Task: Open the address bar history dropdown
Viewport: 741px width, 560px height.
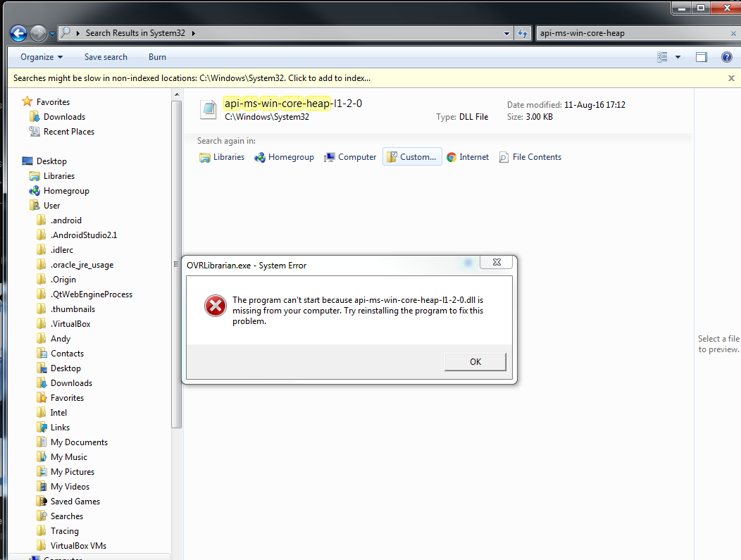Action: [506, 34]
